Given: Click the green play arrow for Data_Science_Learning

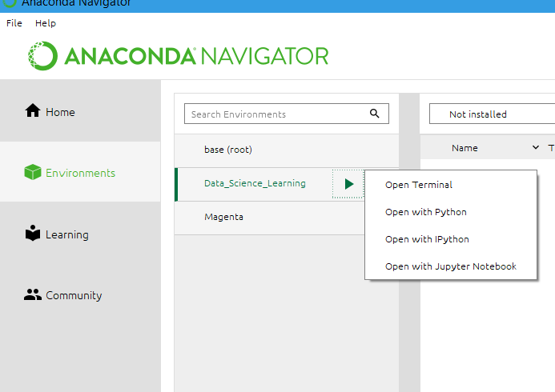Looking at the screenshot, I should (x=348, y=184).
